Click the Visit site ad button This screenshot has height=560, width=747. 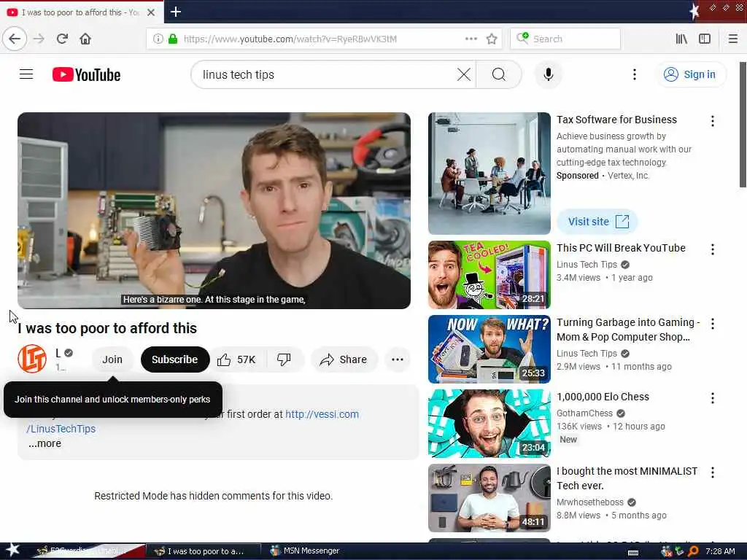tap(597, 222)
